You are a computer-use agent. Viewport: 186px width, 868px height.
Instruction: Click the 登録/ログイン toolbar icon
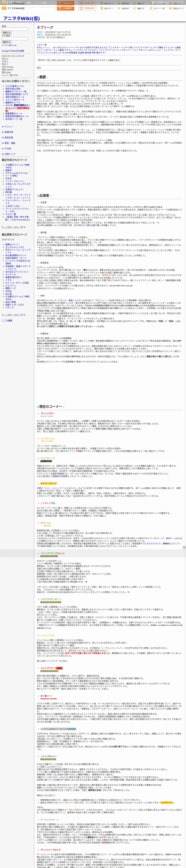(177, 8)
